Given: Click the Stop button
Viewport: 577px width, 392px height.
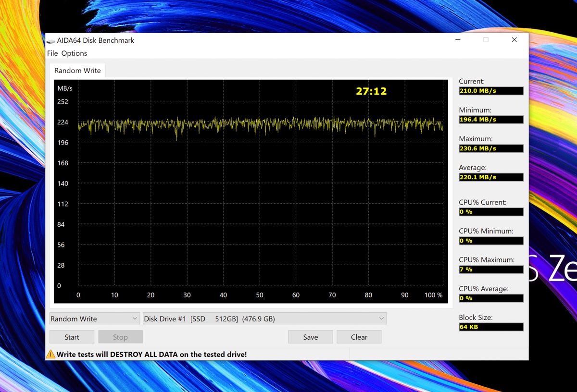Looking at the screenshot, I should [120, 337].
